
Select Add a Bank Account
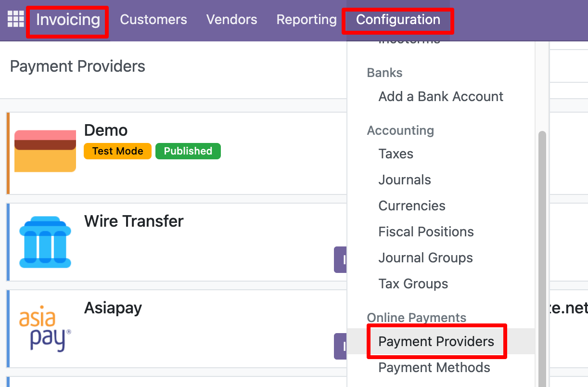(x=441, y=96)
